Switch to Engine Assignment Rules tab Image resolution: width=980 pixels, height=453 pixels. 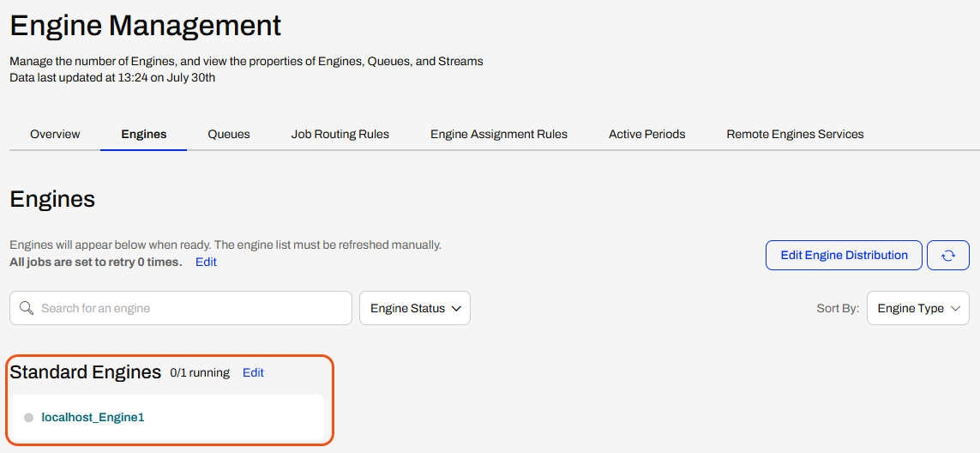[499, 134]
